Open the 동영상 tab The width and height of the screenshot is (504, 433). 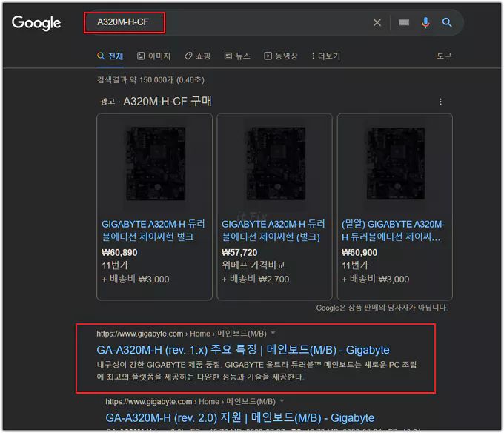(x=281, y=56)
